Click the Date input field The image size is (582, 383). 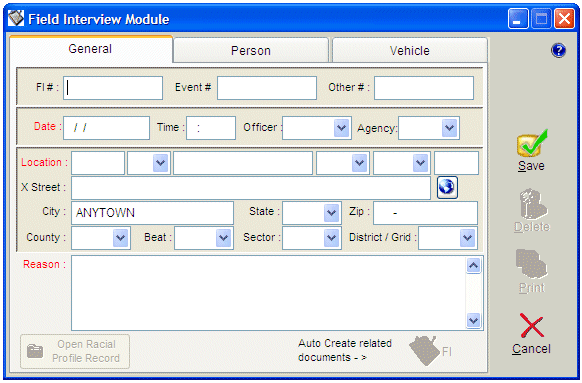tap(107, 128)
